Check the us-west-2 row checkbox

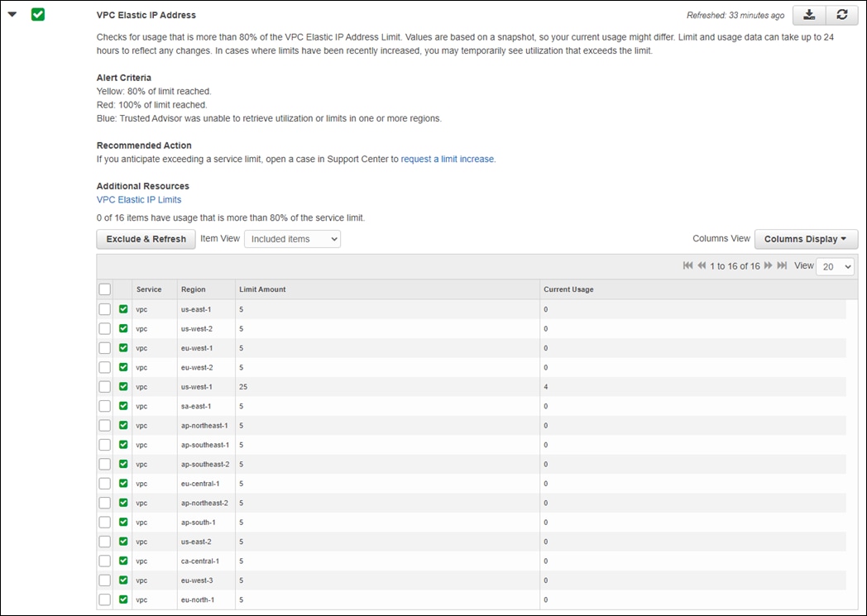(104, 329)
